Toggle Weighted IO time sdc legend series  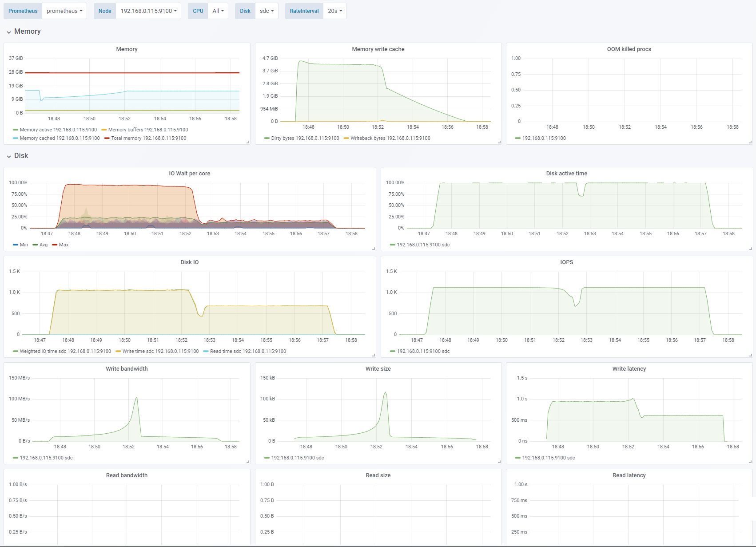[x=65, y=352]
